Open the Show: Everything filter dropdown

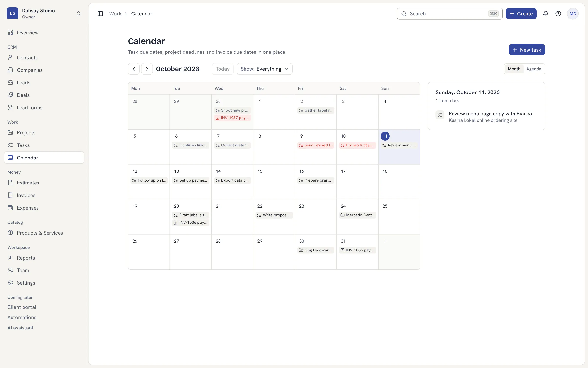coord(264,69)
